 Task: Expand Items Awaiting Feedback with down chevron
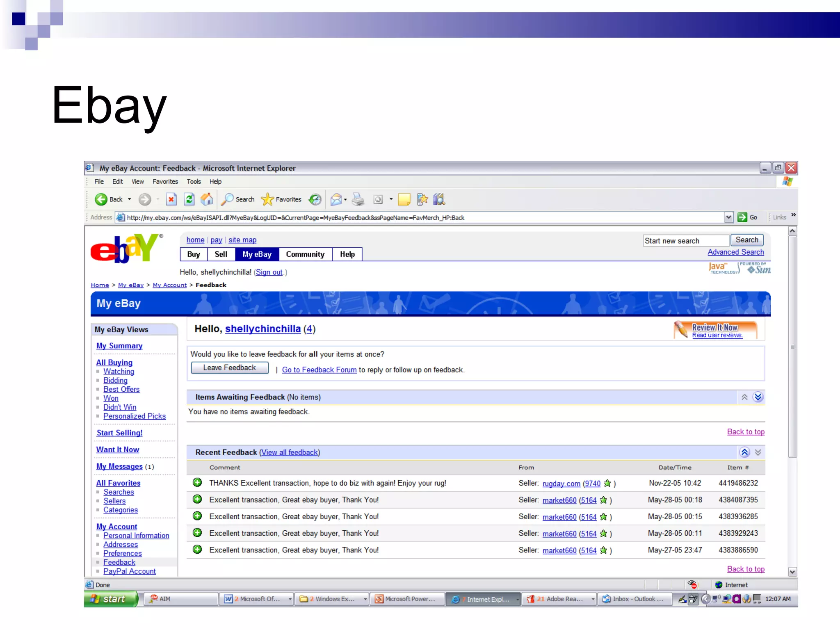[x=758, y=397]
